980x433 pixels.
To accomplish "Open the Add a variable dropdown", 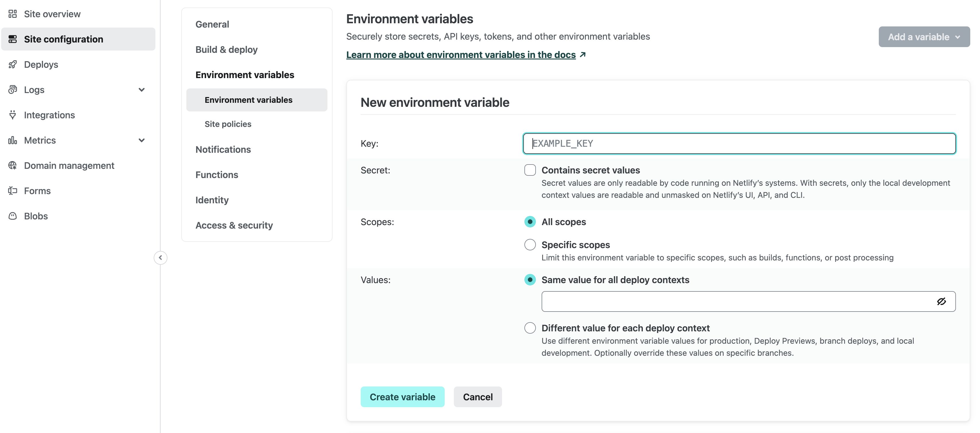I will pyautogui.click(x=924, y=36).
